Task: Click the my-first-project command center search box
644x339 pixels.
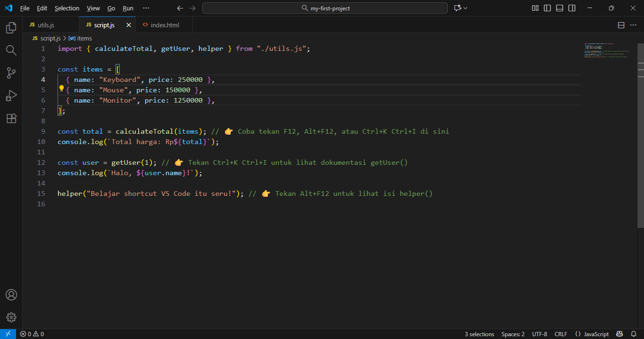Action: pos(324,8)
